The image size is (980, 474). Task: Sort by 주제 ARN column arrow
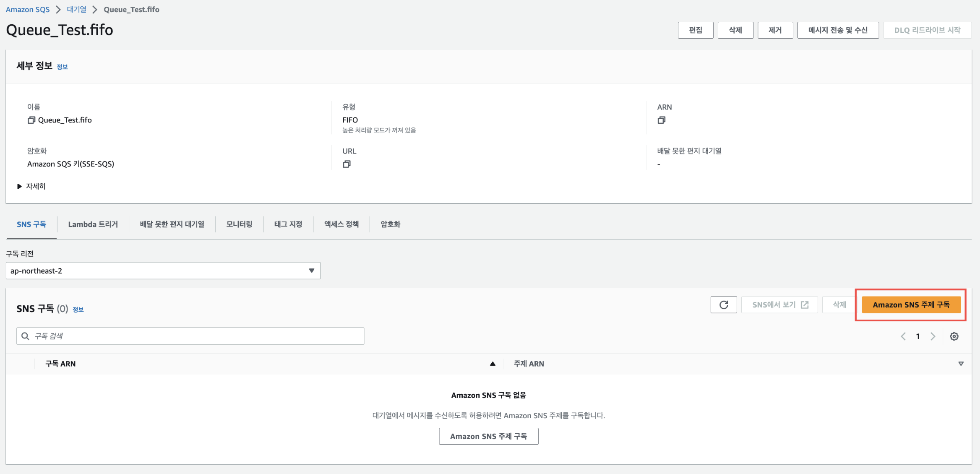point(961,364)
